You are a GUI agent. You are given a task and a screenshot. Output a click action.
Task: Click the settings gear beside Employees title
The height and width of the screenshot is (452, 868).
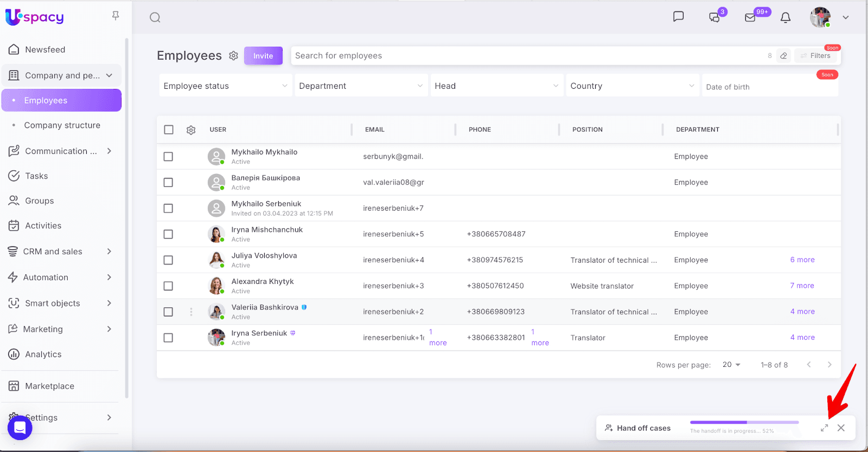pyautogui.click(x=233, y=56)
